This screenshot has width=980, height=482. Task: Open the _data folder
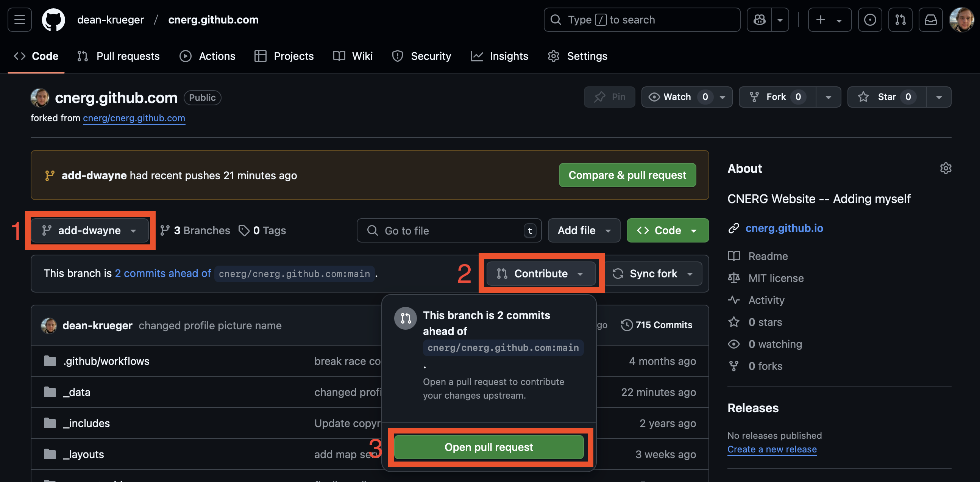click(76, 392)
